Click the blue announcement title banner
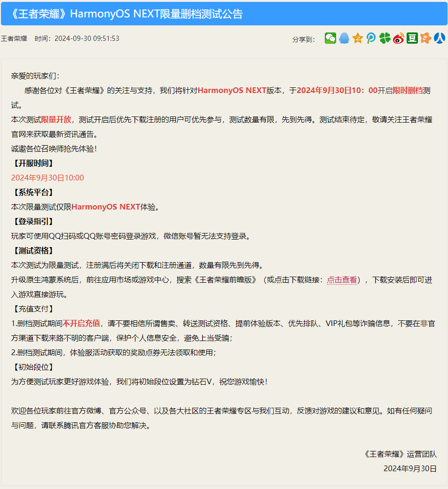 click(224, 14)
